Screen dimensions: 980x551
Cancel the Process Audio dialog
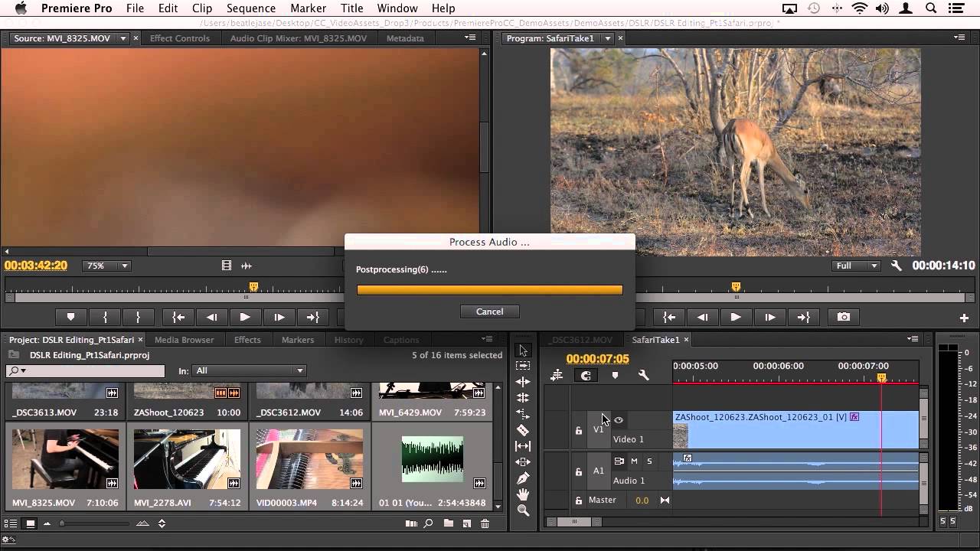point(489,311)
